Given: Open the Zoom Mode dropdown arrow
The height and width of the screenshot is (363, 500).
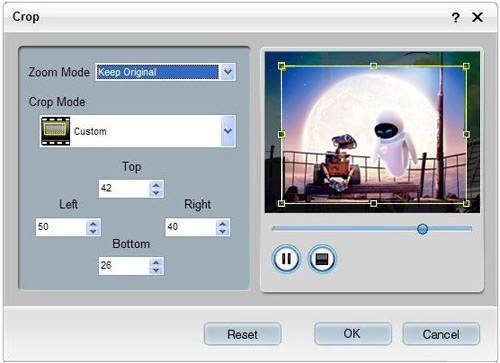Looking at the screenshot, I should pyautogui.click(x=228, y=72).
